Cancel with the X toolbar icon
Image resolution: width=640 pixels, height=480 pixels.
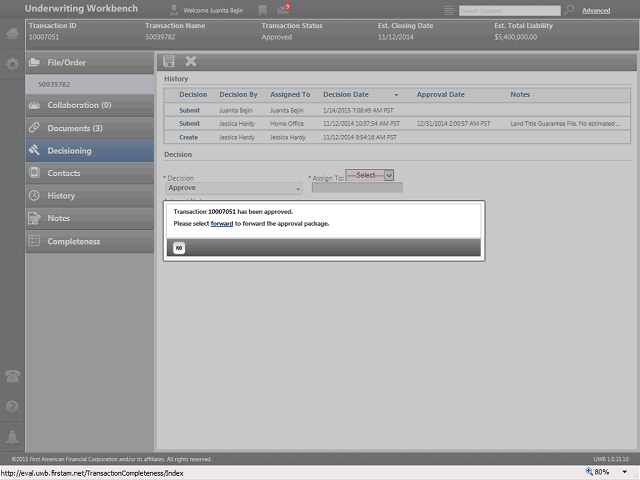tap(191, 61)
